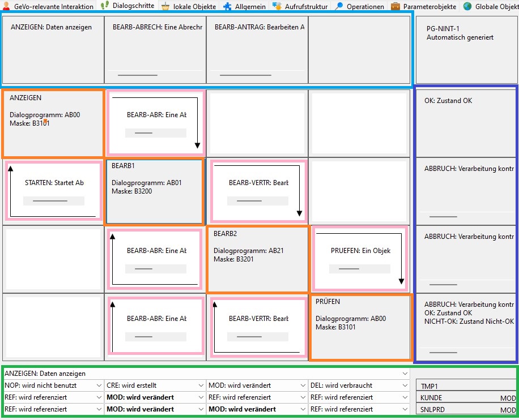Select the BEARB-ANTRAG header cell
This screenshot has height=420, width=519.
pyautogui.click(x=257, y=49)
